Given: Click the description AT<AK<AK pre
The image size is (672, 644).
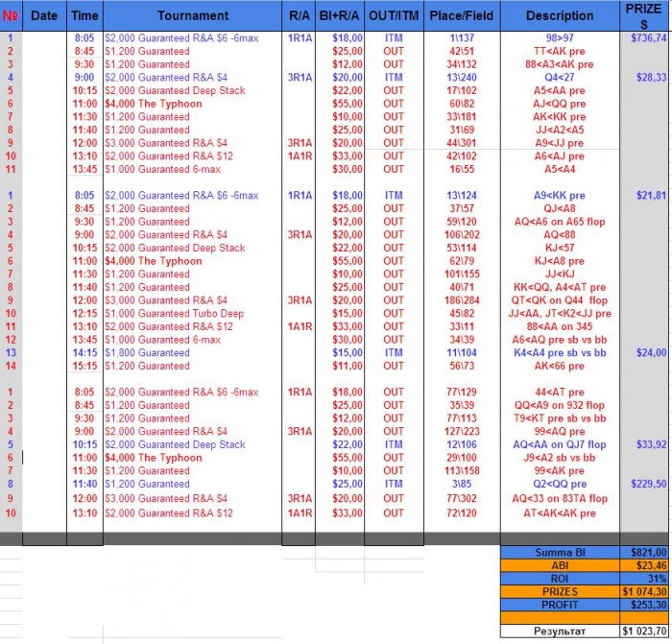Looking at the screenshot, I should (x=560, y=513).
